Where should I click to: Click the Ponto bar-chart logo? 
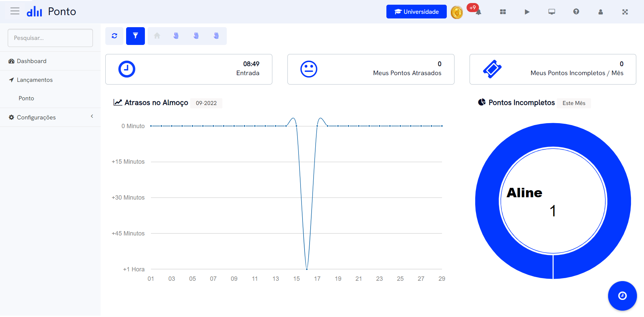point(35,12)
